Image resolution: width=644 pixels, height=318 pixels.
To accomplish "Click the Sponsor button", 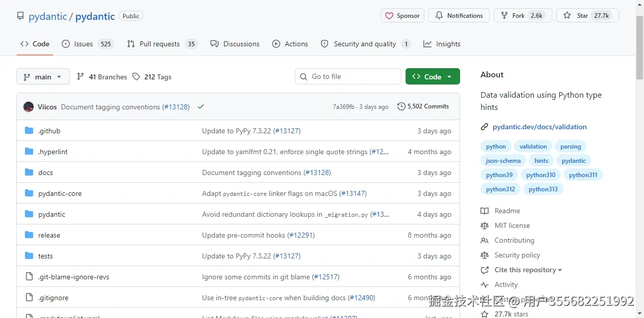I will [x=403, y=15].
